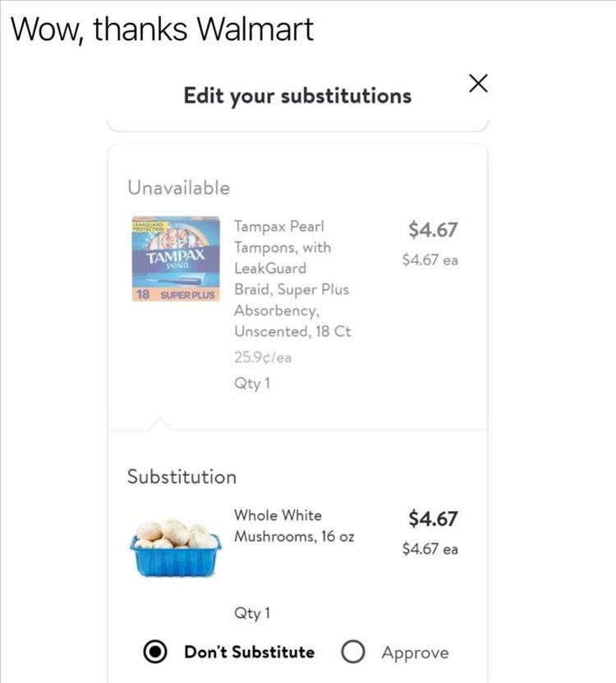
Task: Click the $4.67 ea price beside Tampax
Action: 430,260
